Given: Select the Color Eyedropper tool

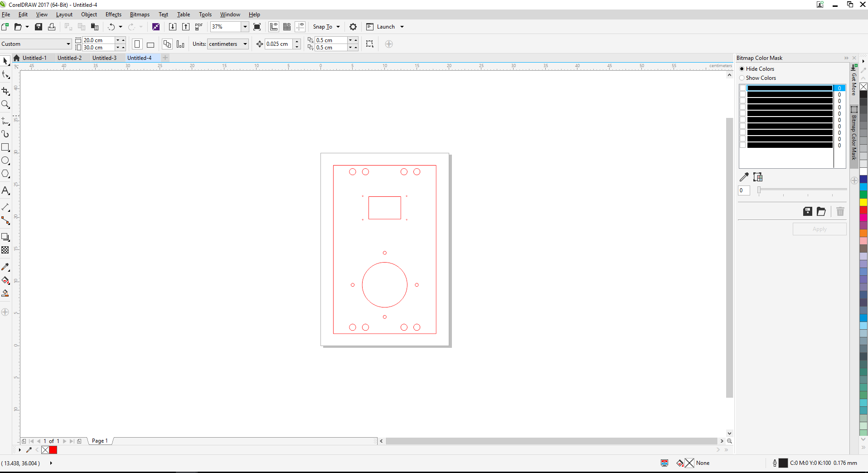Looking at the screenshot, I should click(5, 267).
